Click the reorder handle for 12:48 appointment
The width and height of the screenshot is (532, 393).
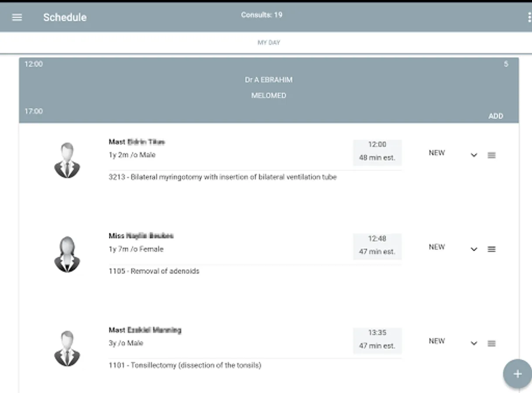pyautogui.click(x=491, y=249)
